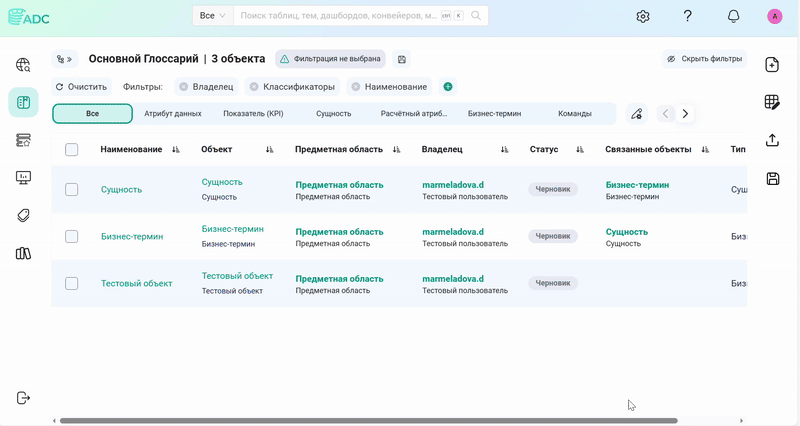
Task: Click Скрыть фильтры toggle
Action: 705,59
